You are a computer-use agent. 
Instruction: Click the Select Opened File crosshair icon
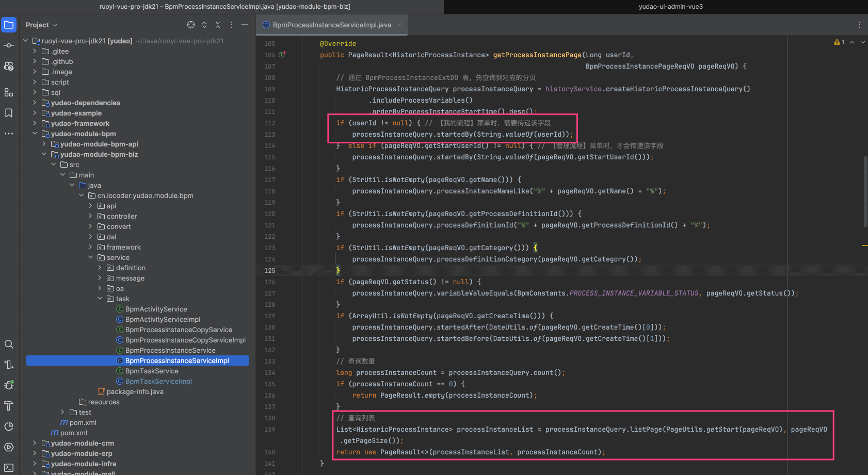191,25
